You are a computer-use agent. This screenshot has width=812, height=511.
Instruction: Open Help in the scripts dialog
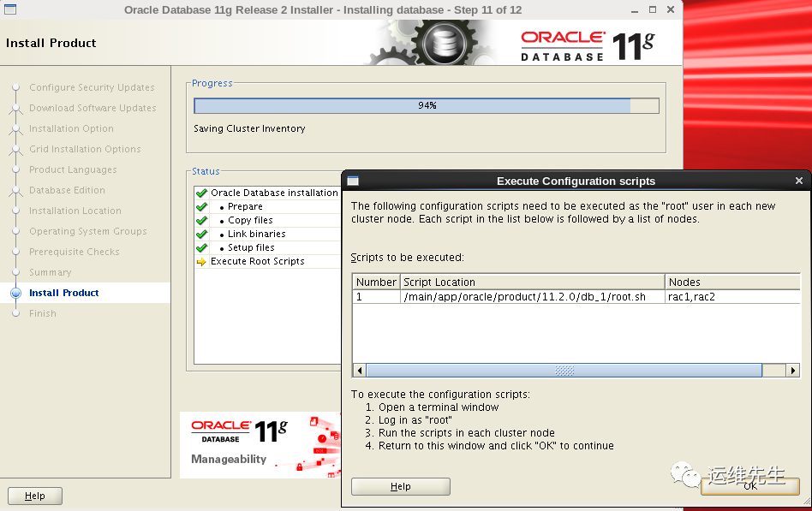point(400,486)
